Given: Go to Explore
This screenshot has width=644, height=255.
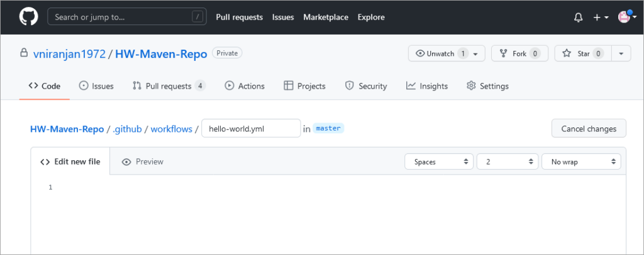Looking at the screenshot, I should [x=371, y=17].
